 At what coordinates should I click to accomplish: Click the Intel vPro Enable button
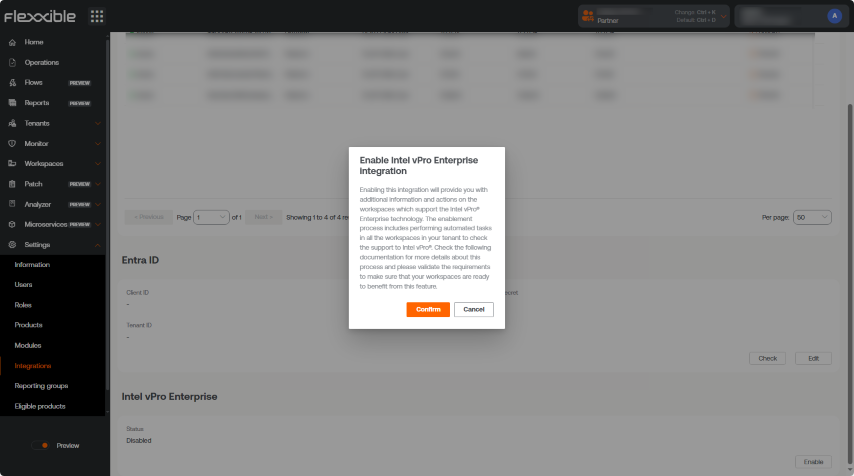(813, 462)
